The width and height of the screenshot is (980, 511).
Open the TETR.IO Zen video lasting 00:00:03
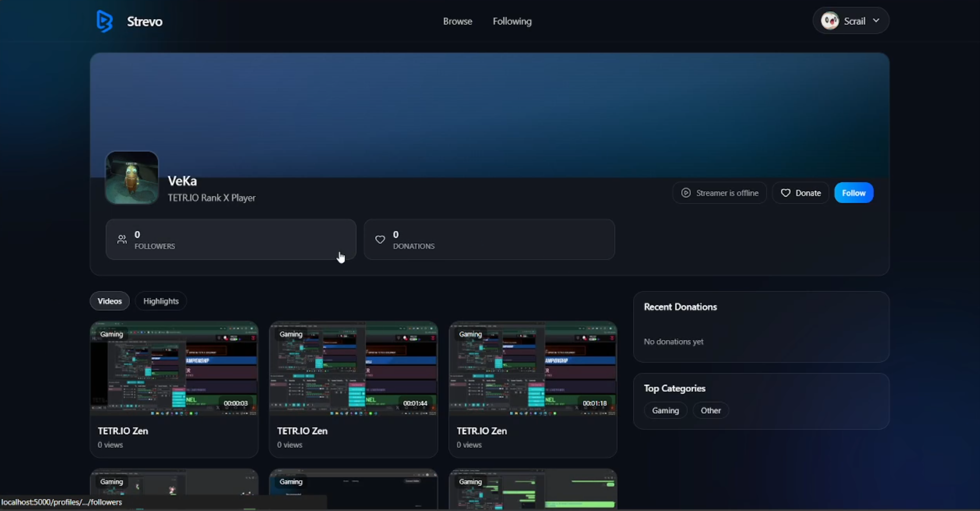coord(174,370)
